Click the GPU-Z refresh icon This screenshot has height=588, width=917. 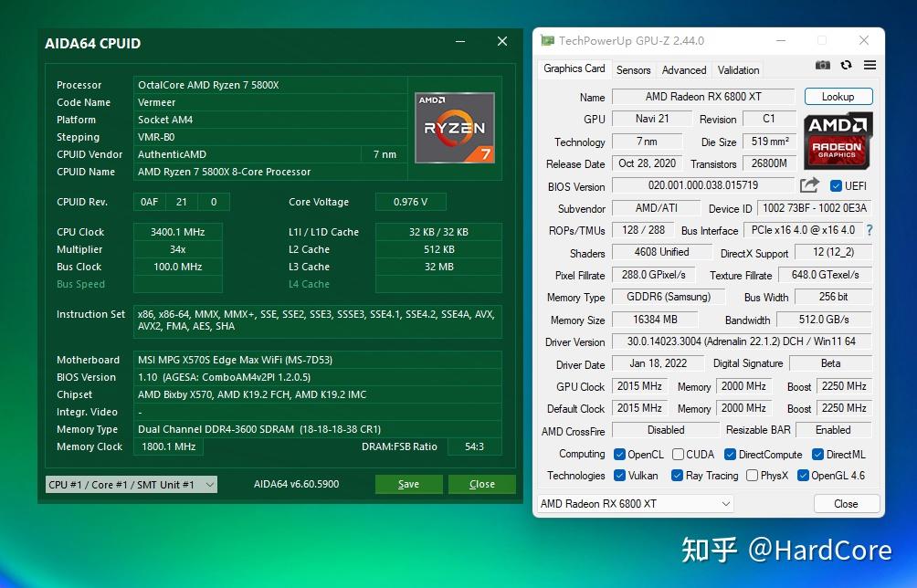click(x=846, y=65)
